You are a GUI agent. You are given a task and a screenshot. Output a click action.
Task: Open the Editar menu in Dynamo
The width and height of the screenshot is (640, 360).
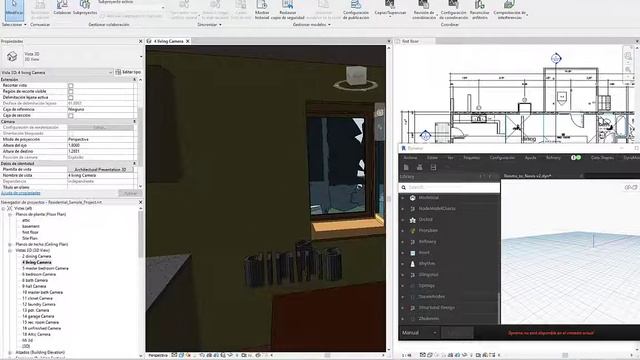click(x=432, y=158)
